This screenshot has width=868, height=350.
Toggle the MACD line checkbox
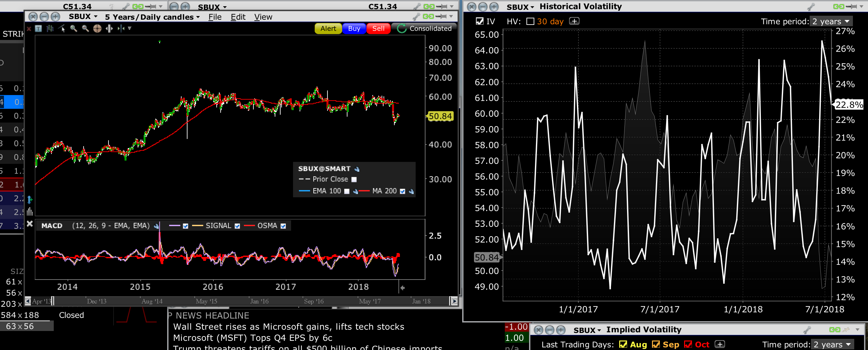click(x=185, y=226)
